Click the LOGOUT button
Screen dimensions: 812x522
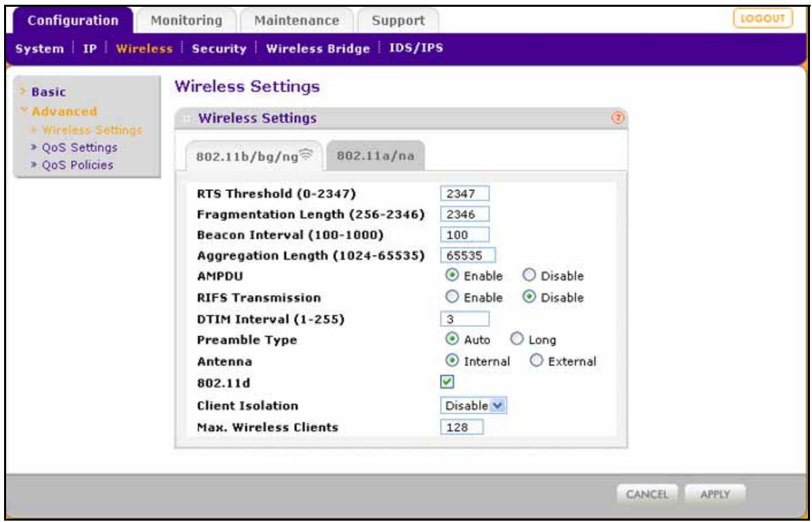(763, 19)
